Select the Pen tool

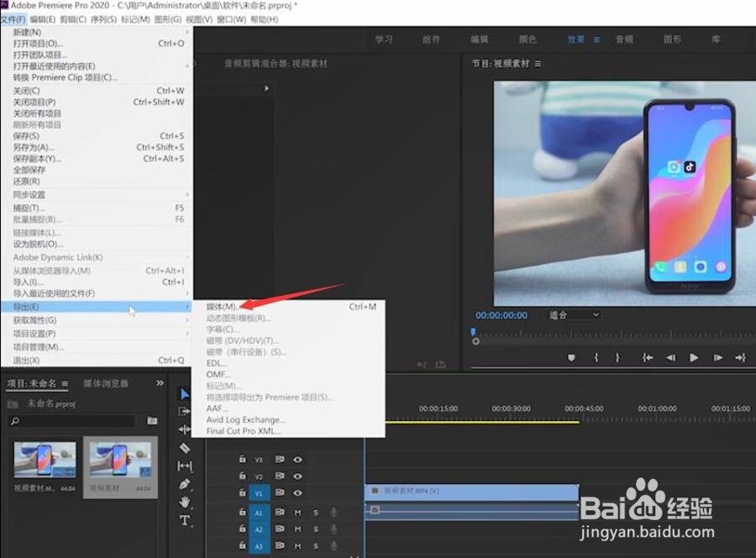point(185,484)
